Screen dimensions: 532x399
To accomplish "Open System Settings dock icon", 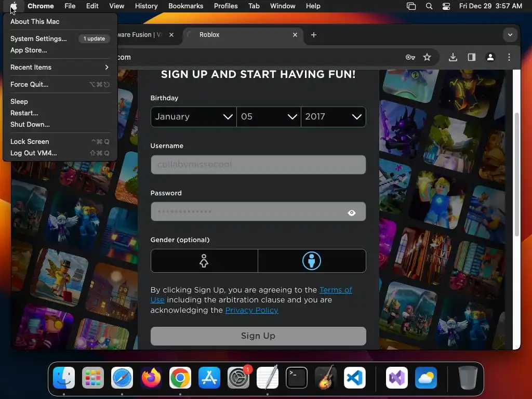I will coord(238,378).
